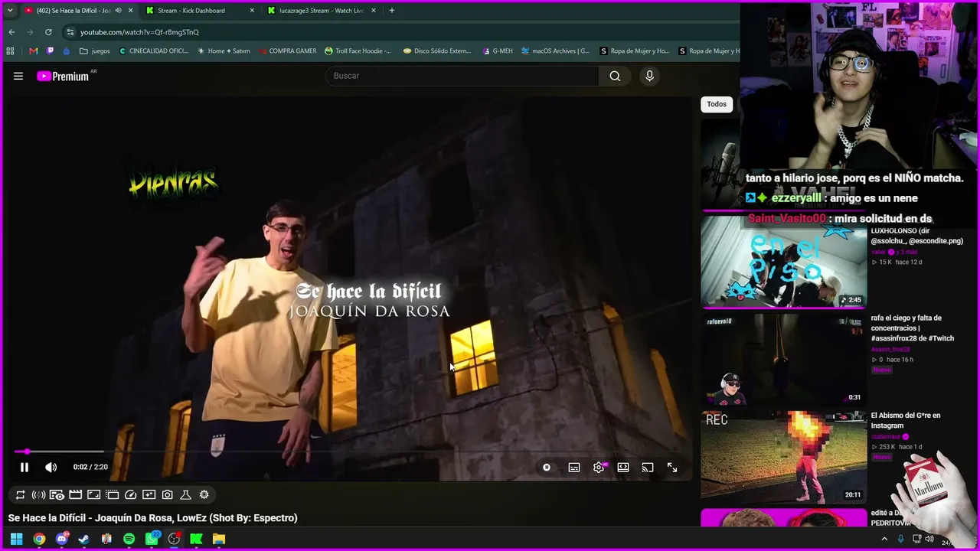Turn on subtitles in the video player
This screenshot has height=551, width=980.
point(574,467)
